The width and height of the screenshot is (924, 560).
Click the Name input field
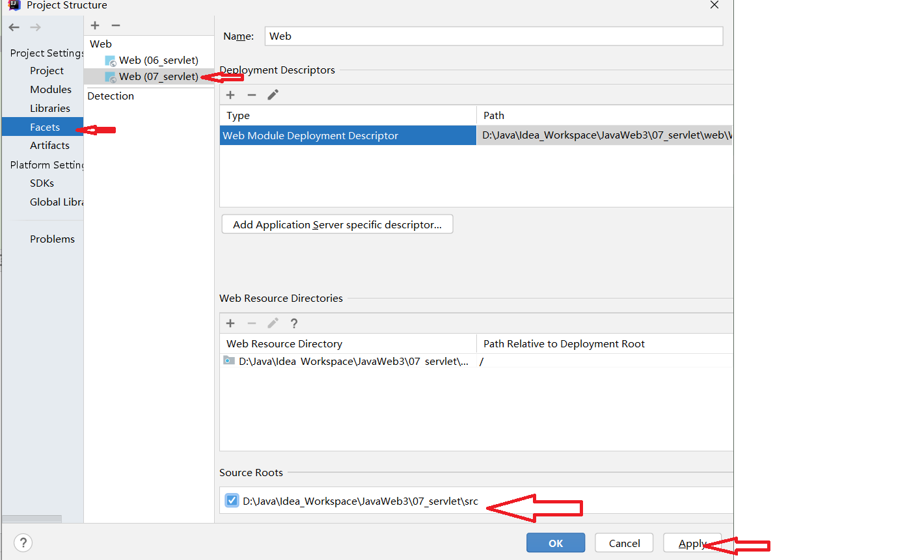coord(494,36)
